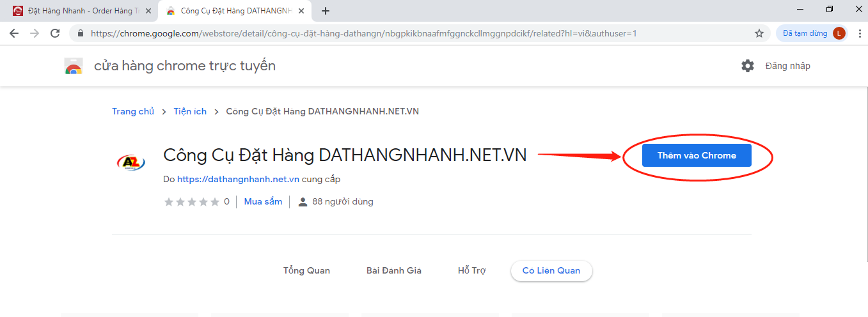
Task: View site info via padlock icon
Action: click(81, 33)
